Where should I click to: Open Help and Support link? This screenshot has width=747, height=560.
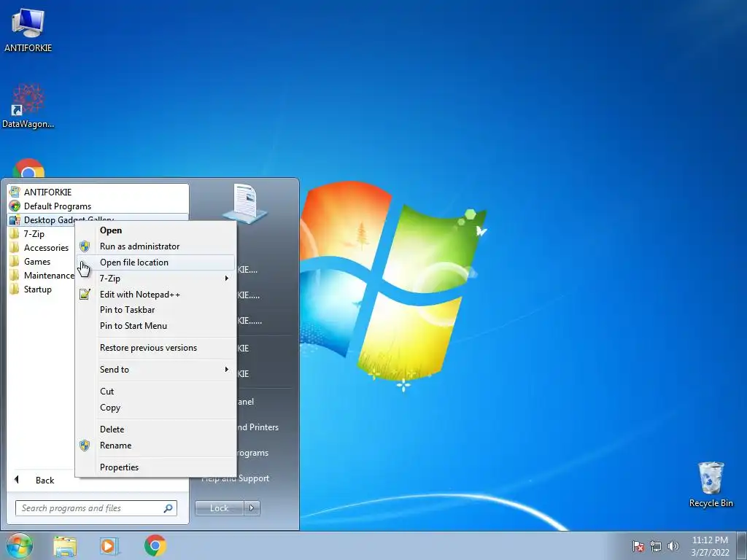click(236, 478)
